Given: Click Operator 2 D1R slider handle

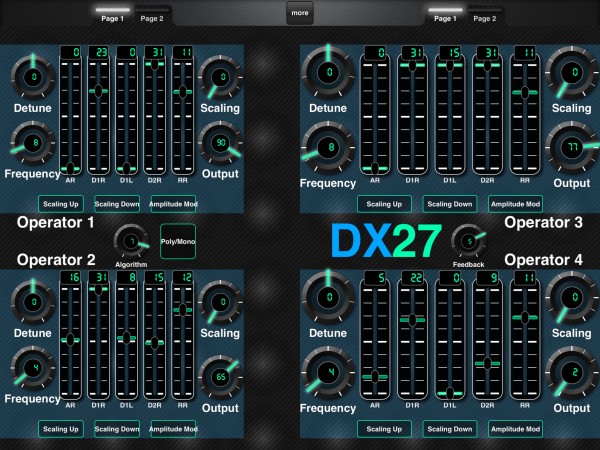Looking at the screenshot, I should tap(98, 289).
